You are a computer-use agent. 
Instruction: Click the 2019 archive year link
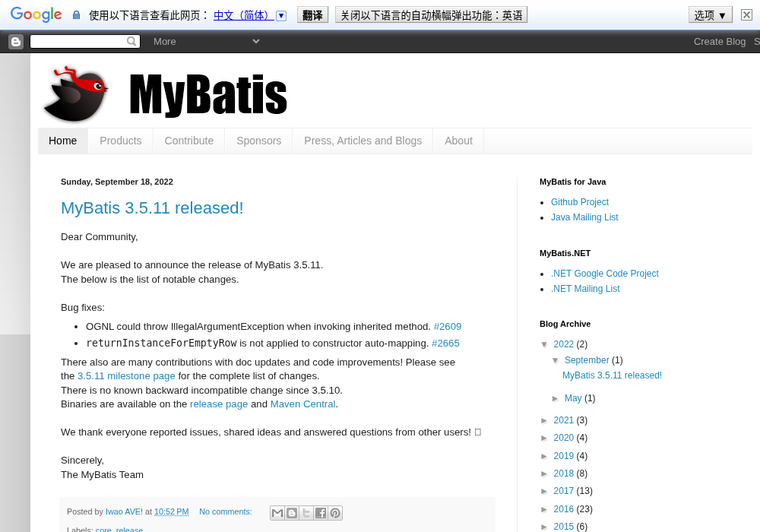pos(564,457)
